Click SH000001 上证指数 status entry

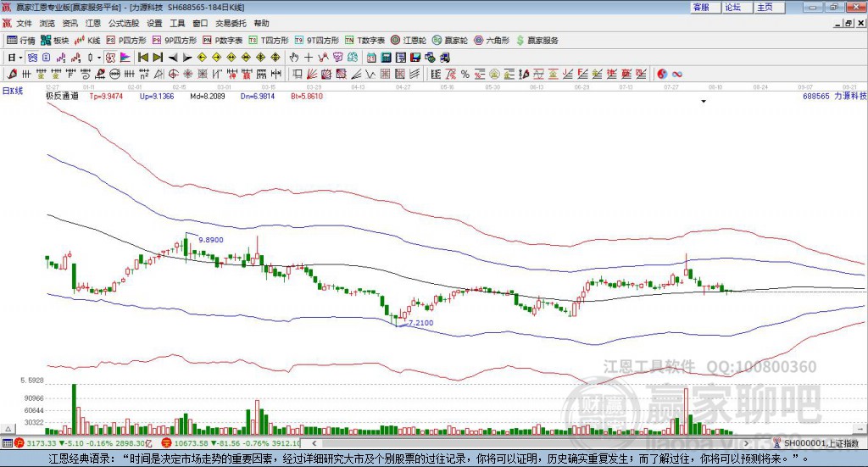coord(816,443)
